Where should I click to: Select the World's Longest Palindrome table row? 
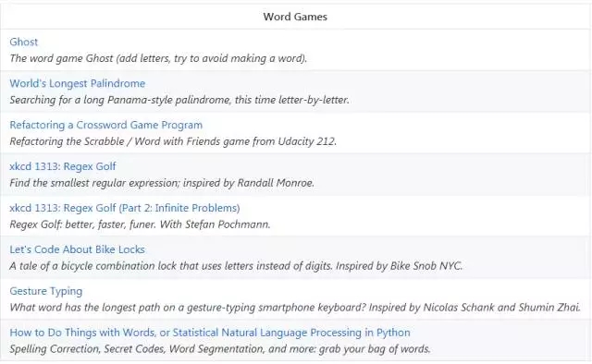tap(295, 91)
